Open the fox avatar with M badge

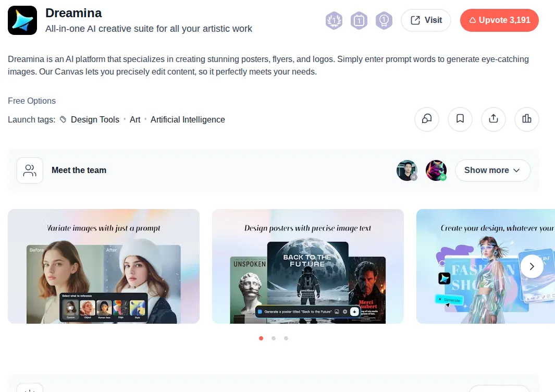pos(436,170)
